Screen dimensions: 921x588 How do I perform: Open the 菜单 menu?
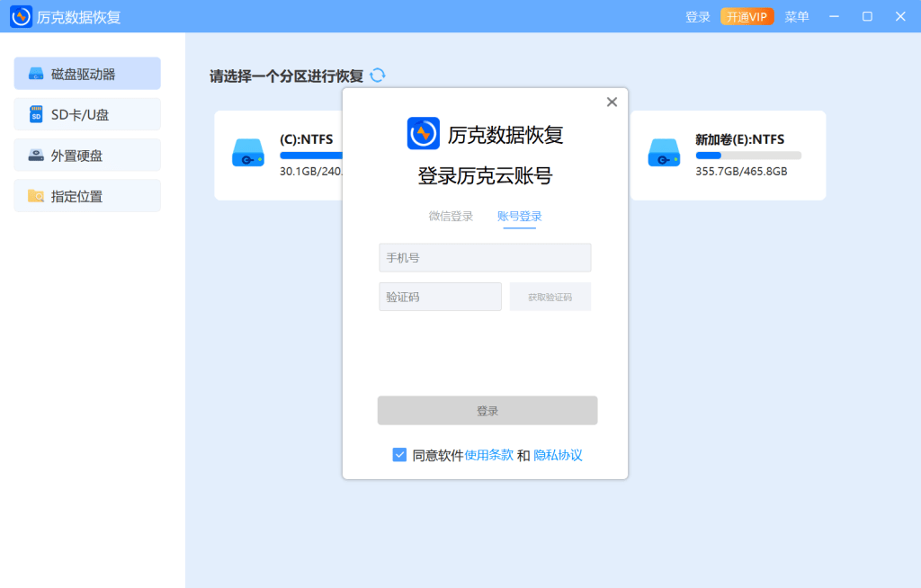click(797, 17)
